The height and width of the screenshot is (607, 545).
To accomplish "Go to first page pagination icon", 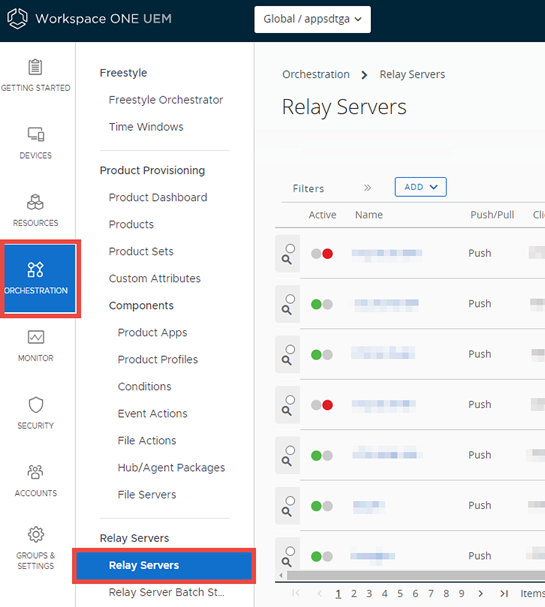I will coord(296,593).
